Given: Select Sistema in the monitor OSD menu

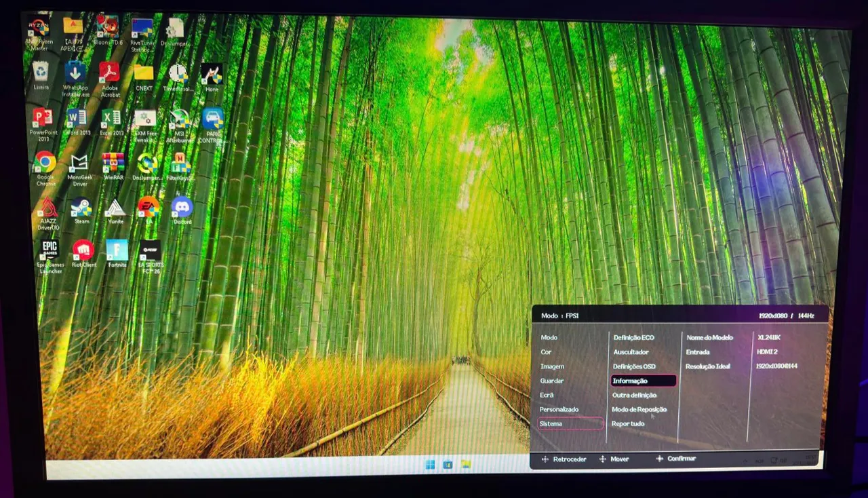Looking at the screenshot, I should 551,423.
